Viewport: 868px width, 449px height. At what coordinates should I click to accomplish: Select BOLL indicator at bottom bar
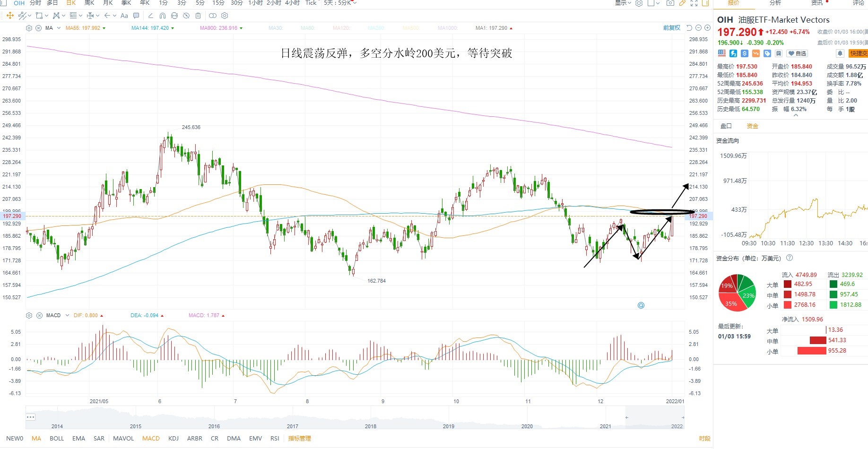(57, 438)
